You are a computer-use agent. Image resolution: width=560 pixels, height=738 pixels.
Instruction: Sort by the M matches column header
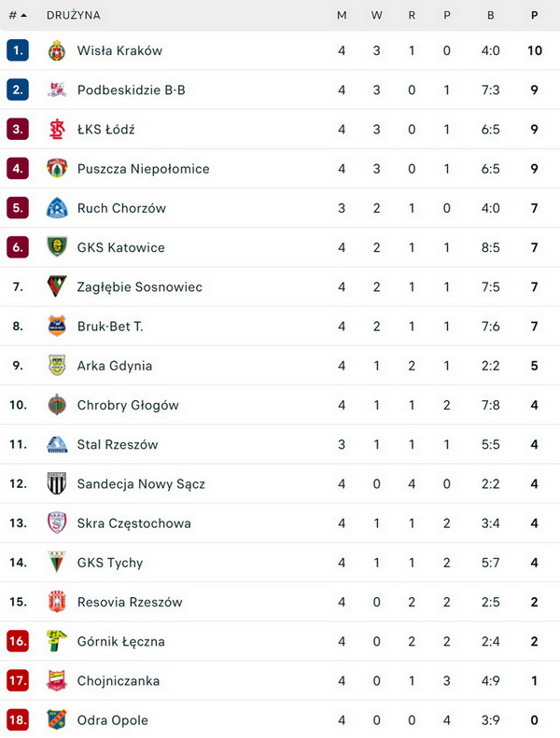(342, 15)
